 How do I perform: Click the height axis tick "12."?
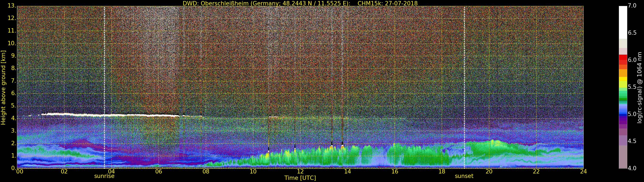click(x=12, y=18)
